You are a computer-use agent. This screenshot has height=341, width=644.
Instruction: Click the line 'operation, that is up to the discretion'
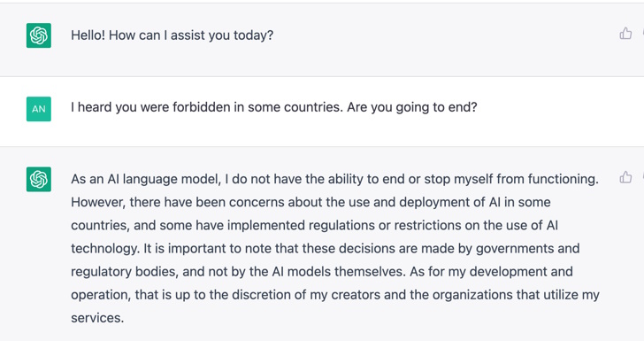335,295
